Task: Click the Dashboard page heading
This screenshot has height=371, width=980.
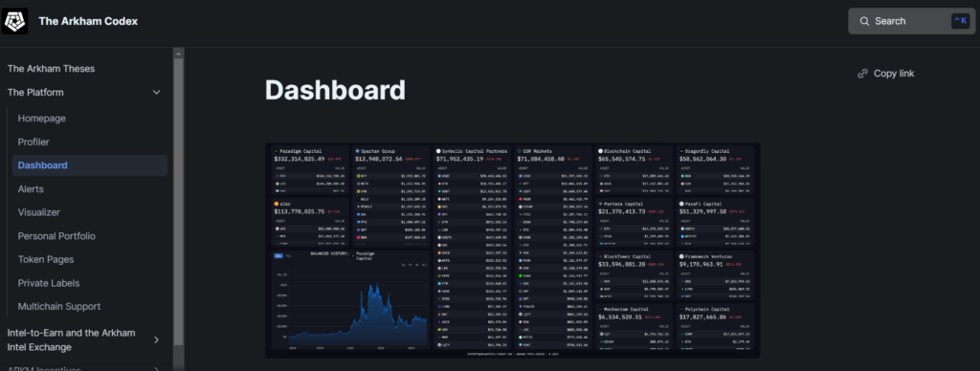Action: coord(335,90)
